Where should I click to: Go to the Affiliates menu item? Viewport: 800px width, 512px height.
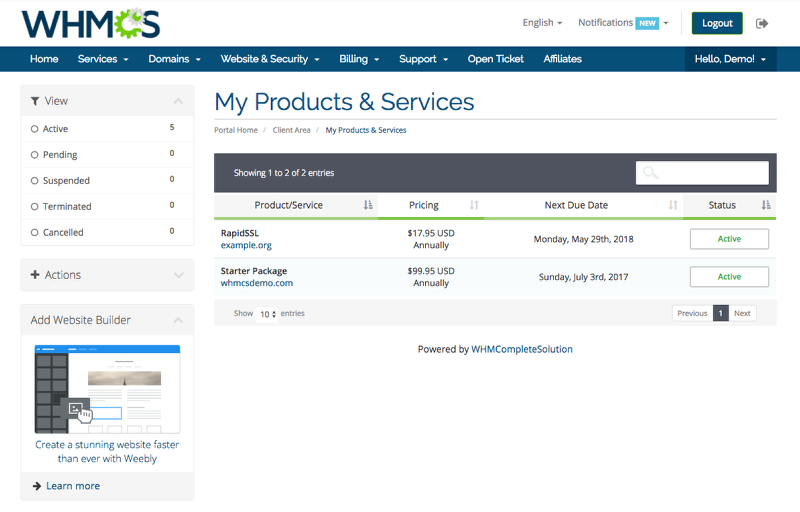pos(562,59)
